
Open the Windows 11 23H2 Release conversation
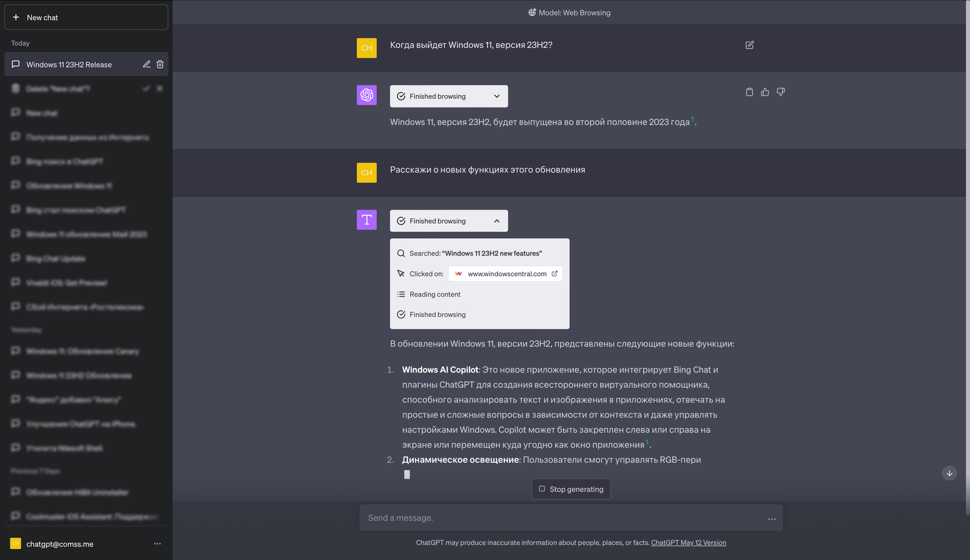coord(87,64)
